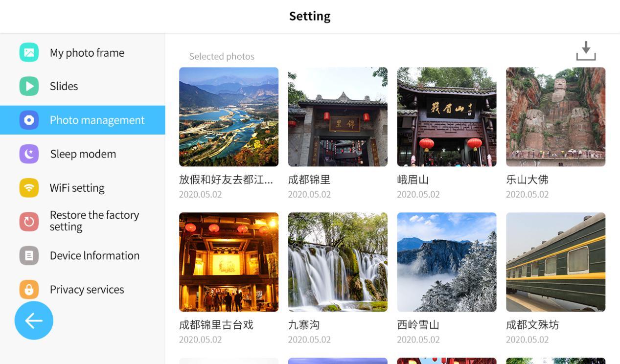This screenshot has height=364, width=620.
Task: Click the yellow WiFi setting icon
Action: [x=29, y=188]
